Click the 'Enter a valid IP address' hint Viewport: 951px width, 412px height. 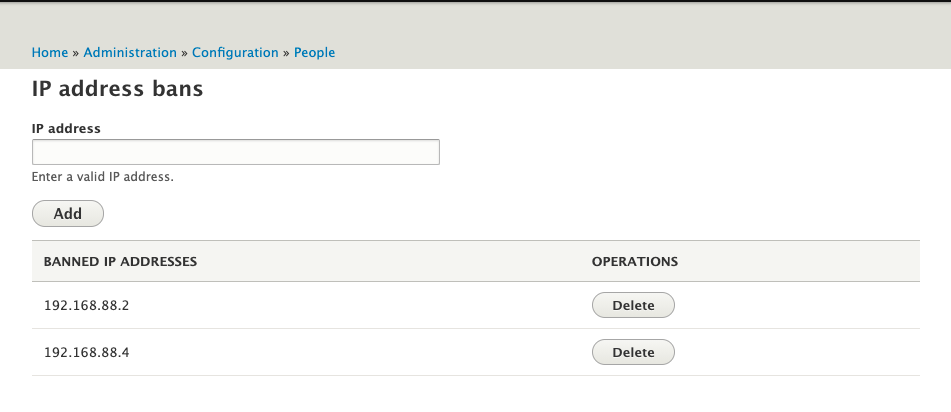coord(103,177)
